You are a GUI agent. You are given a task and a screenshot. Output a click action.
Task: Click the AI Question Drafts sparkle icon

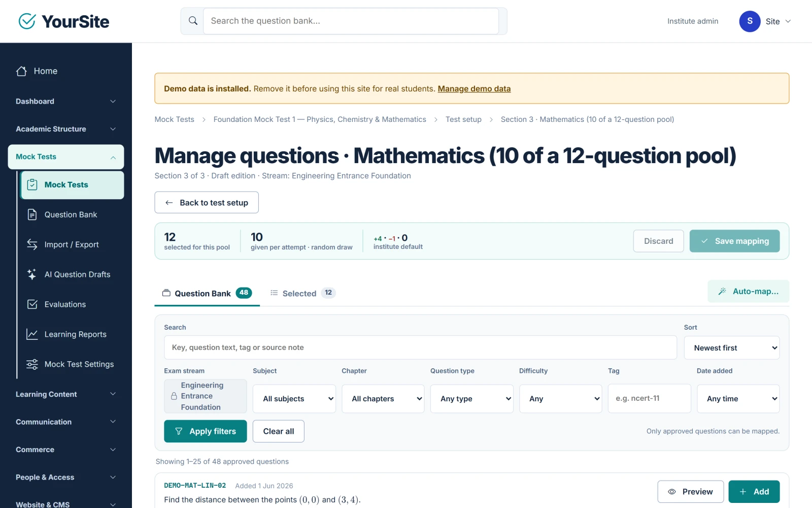32,274
